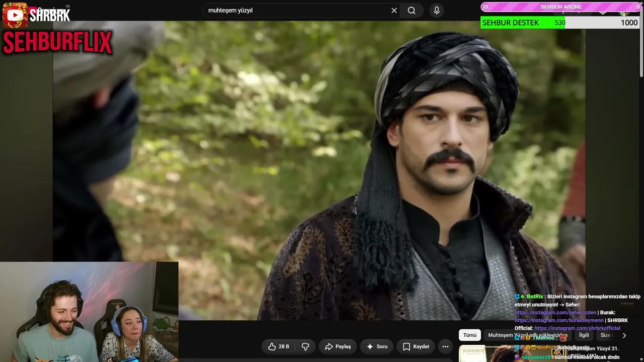Like the video showing 28 B
This screenshot has width=644, height=362.
point(278,346)
